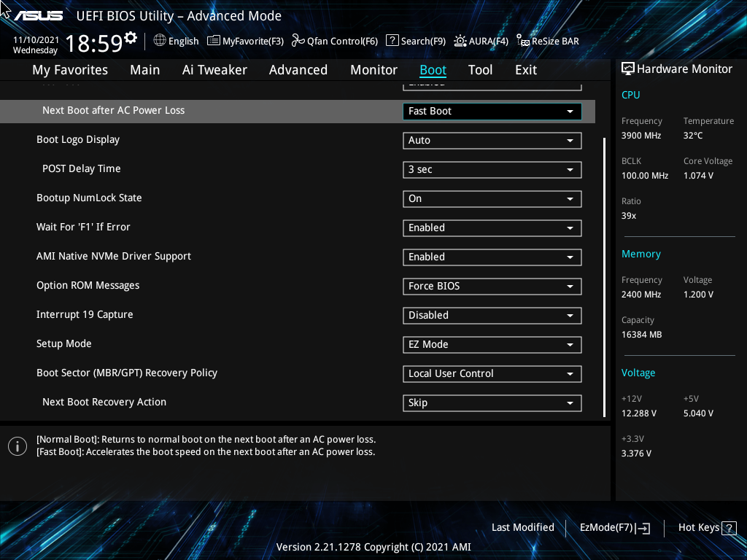Open the Boot Logo Display dropdown

(492, 141)
